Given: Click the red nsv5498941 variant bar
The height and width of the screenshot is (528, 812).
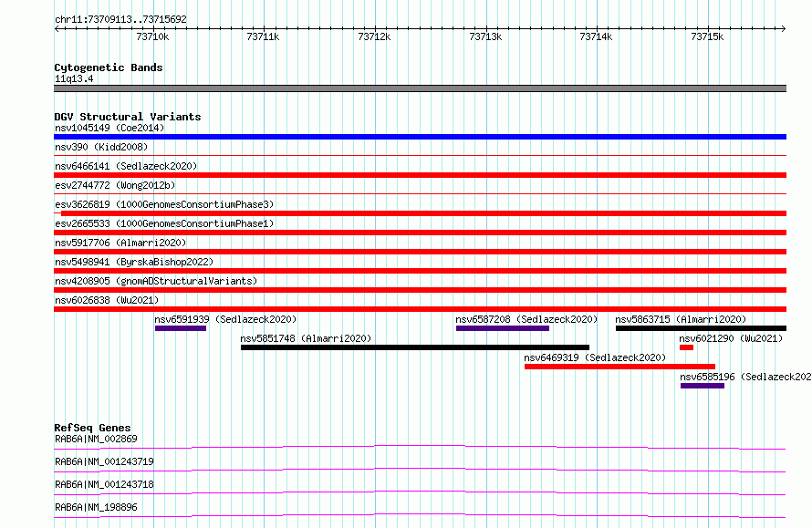Looking at the screenshot, I should (420, 271).
